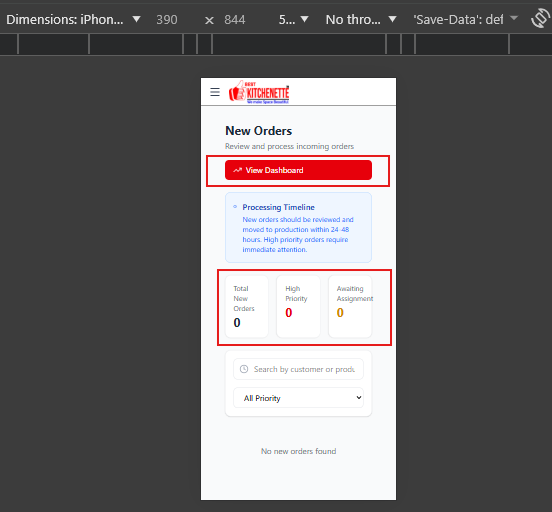552x512 pixels.
Task: Click the search field clock icon
Action: (x=244, y=369)
